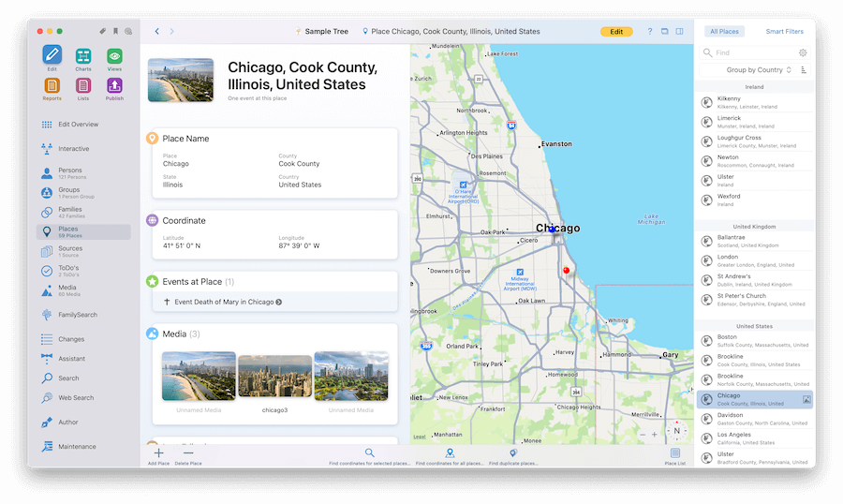Open first Unnamed Media thumbnail
The height and width of the screenshot is (504, 843).
tap(199, 376)
